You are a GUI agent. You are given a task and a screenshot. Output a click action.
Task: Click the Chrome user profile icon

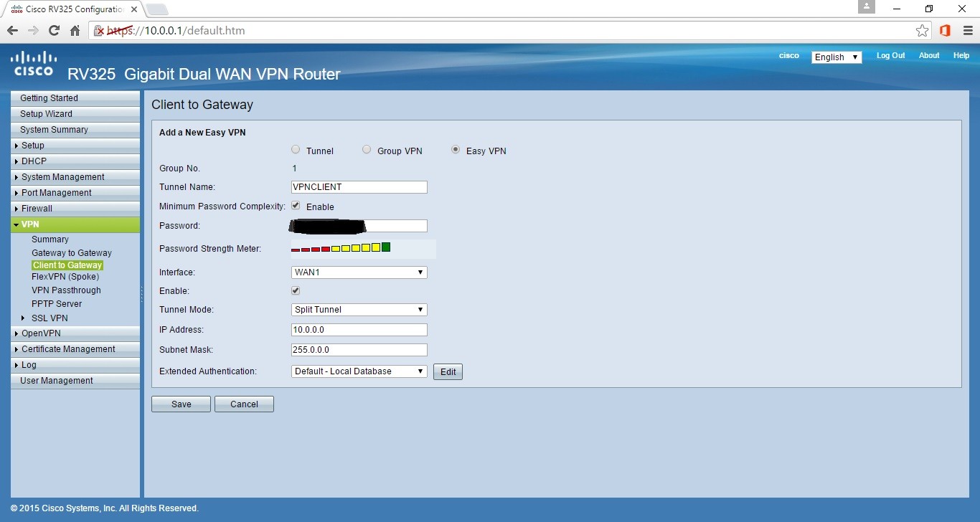point(867,7)
